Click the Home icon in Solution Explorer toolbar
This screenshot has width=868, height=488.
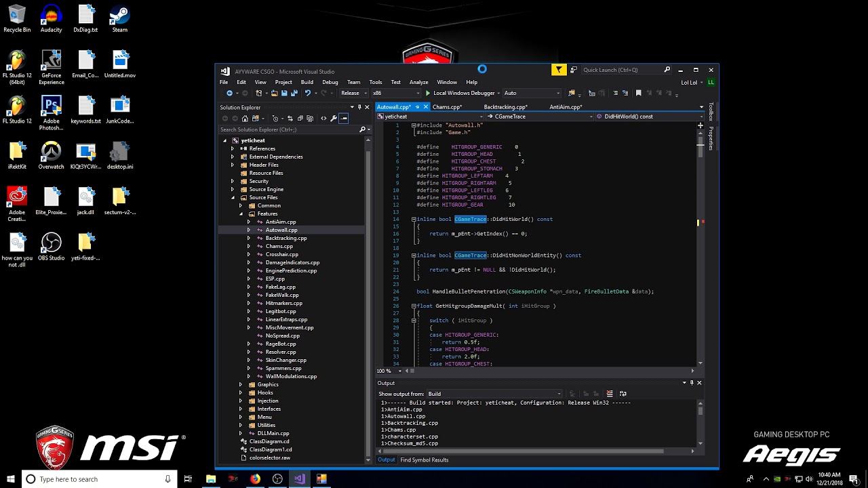[245, 119]
